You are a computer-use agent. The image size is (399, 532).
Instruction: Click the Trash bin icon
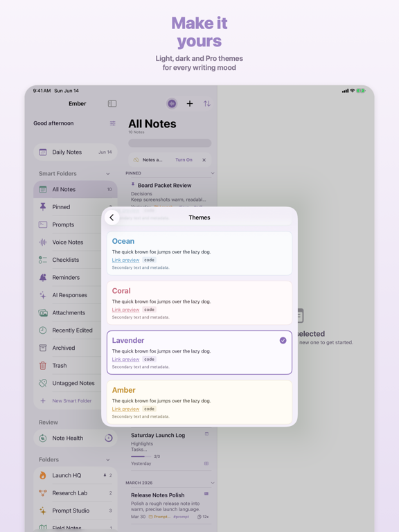tap(43, 366)
